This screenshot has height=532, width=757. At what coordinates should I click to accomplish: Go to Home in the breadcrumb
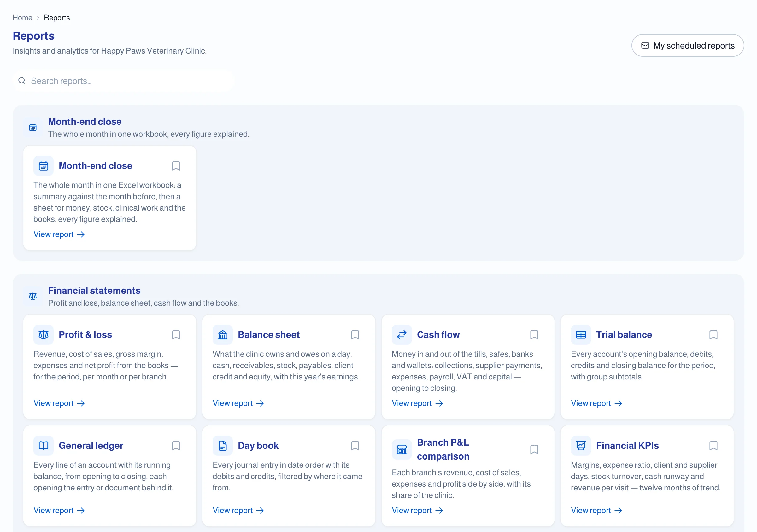tap(22, 18)
